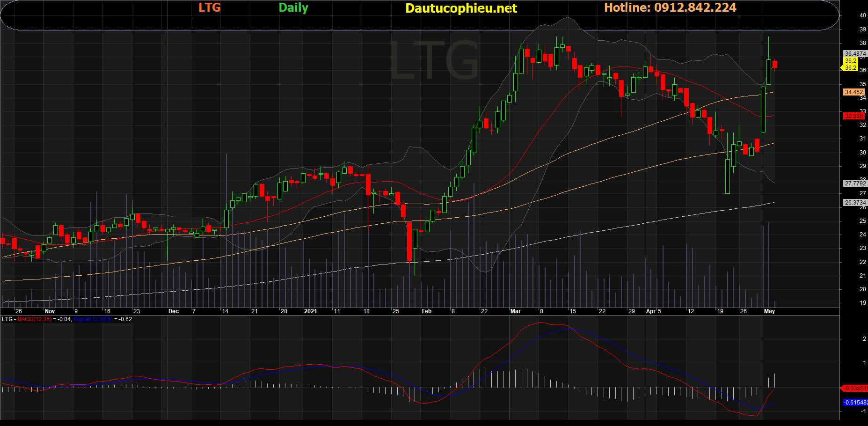Click the 15 date marker in March
868x426 pixels.
click(x=573, y=311)
